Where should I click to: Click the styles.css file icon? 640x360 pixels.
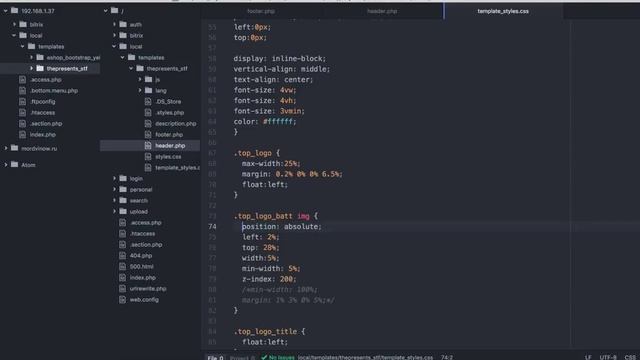pos(148,157)
